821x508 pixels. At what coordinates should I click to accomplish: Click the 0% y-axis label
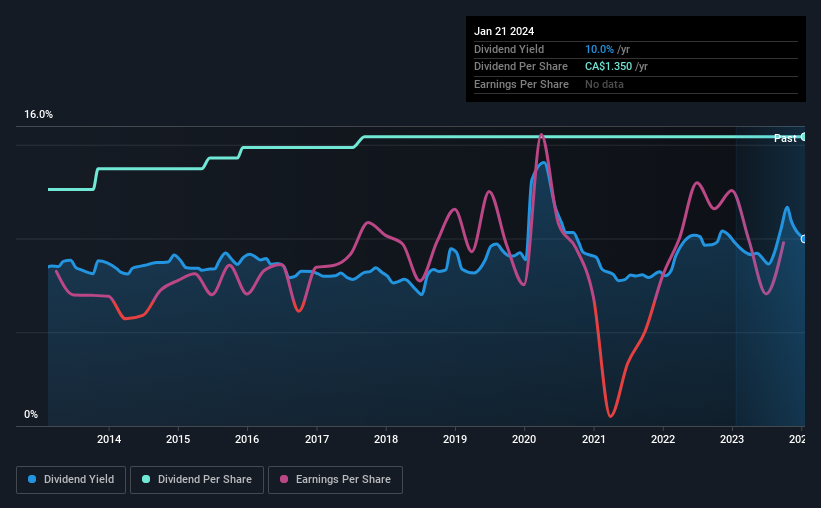pos(31,415)
